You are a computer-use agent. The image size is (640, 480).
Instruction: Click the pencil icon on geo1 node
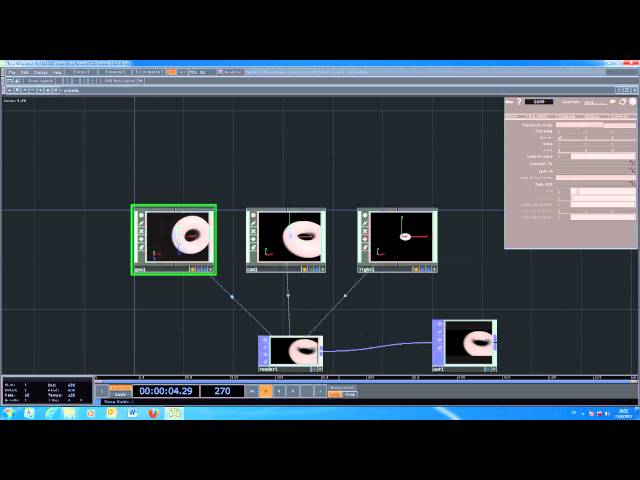(141, 224)
